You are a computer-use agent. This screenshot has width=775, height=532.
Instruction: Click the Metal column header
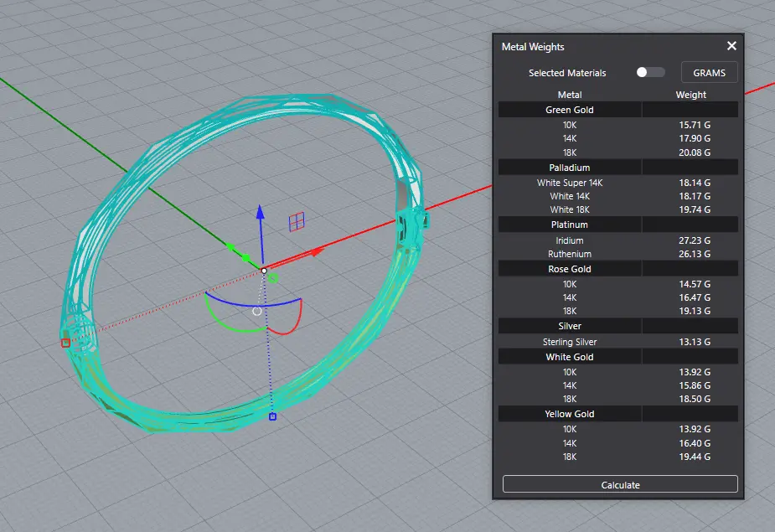tap(570, 95)
